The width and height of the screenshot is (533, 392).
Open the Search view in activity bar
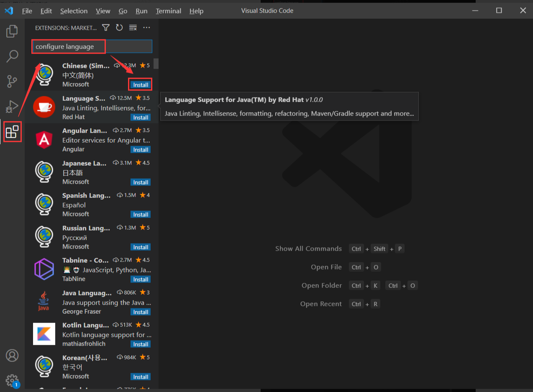(12, 56)
